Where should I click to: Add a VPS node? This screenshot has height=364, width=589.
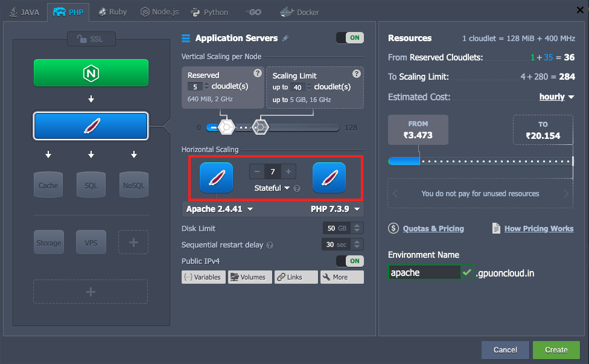[91, 242]
